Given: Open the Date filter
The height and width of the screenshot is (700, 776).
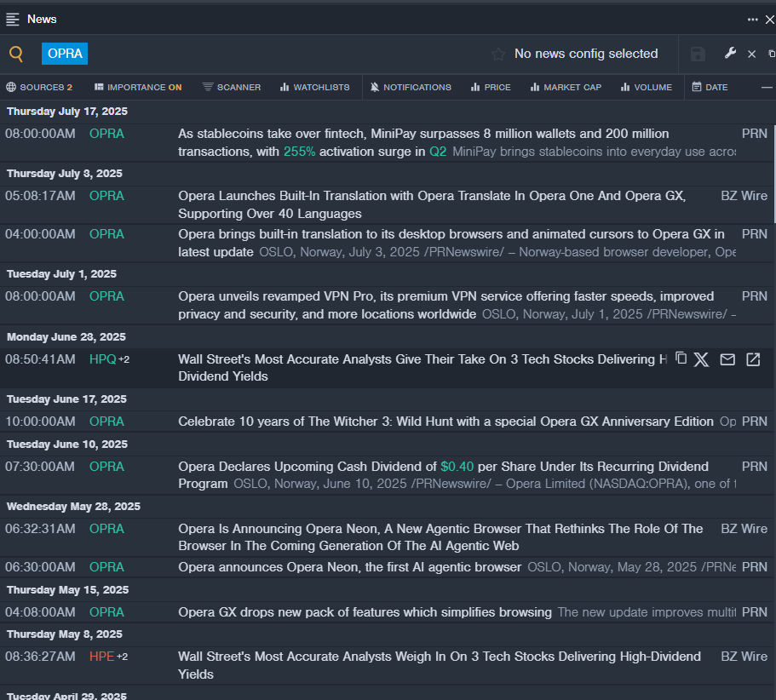Looking at the screenshot, I should point(710,87).
